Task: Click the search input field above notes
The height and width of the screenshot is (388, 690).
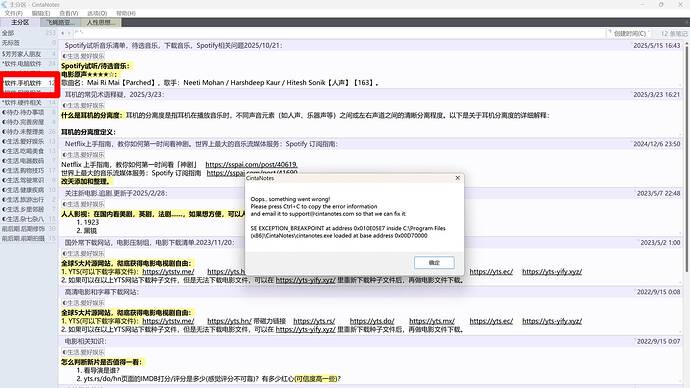Action: (x=339, y=33)
